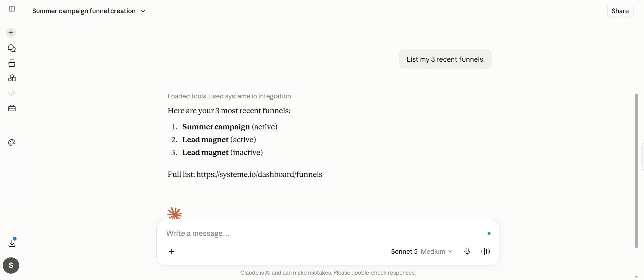This screenshot has height=280, width=644.
Task: Toggle the sidebar panel icon
Action: click(12, 9)
